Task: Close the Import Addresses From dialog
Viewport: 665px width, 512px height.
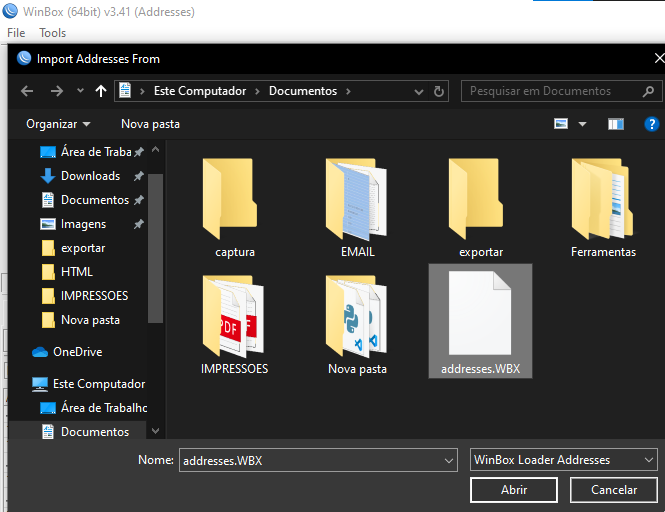Action: click(x=659, y=58)
